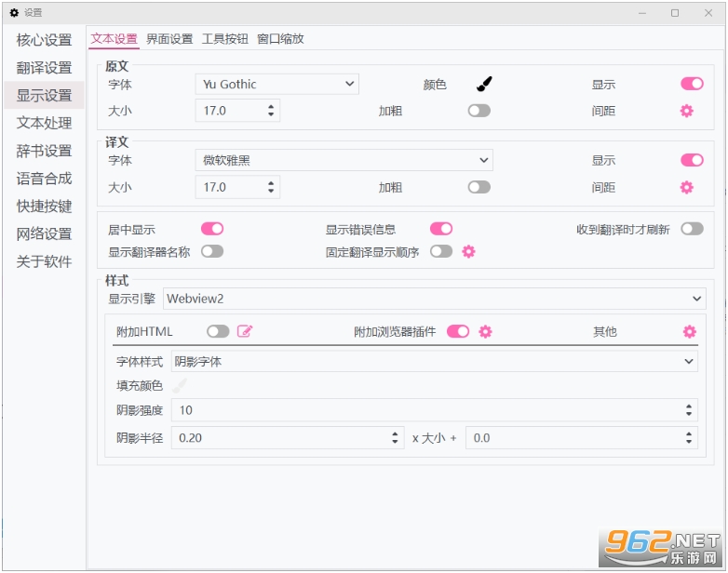Disable 显示错误信息 switch
Image resolution: width=728 pixels, height=573 pixels.
point(441,229)
